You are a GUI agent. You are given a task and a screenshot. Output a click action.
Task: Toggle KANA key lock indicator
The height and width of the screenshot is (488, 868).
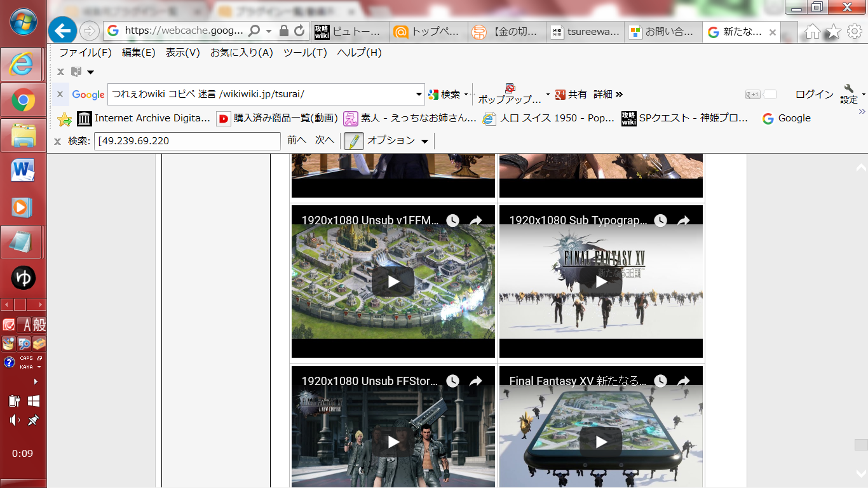[x=26, y=367]
